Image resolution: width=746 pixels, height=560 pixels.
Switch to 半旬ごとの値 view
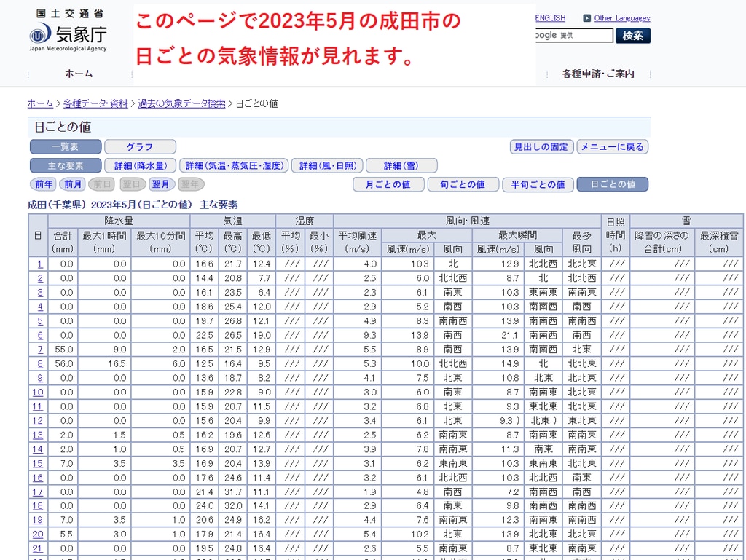click(538, 184)
